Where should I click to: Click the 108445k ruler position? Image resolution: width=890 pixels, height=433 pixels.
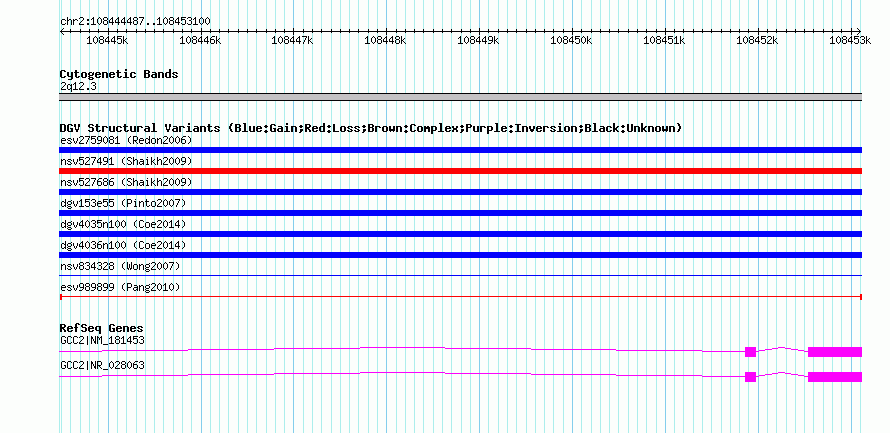pyautogui.click(x=107, y=40)
